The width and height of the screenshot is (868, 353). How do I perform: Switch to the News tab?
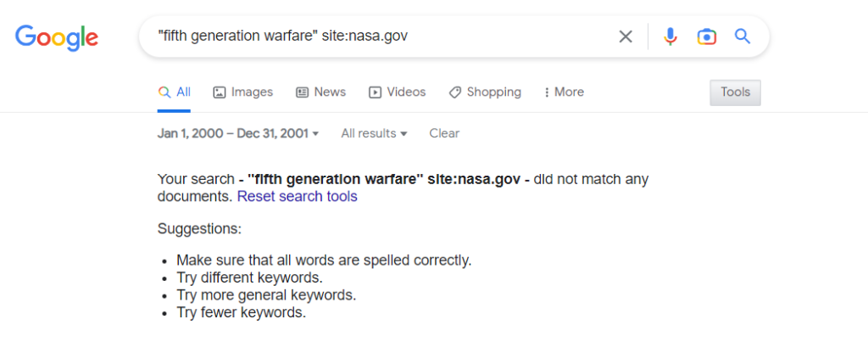(321, 92)
